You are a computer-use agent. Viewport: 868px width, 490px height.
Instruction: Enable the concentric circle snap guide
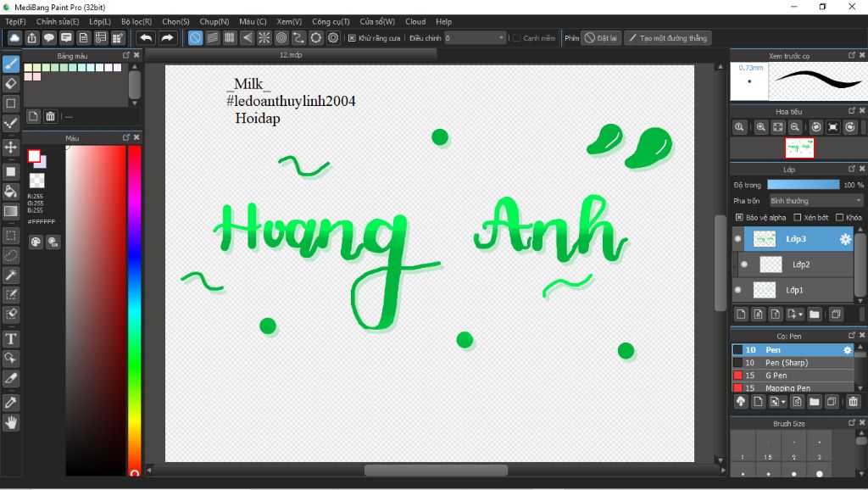(x=281, y=37)
